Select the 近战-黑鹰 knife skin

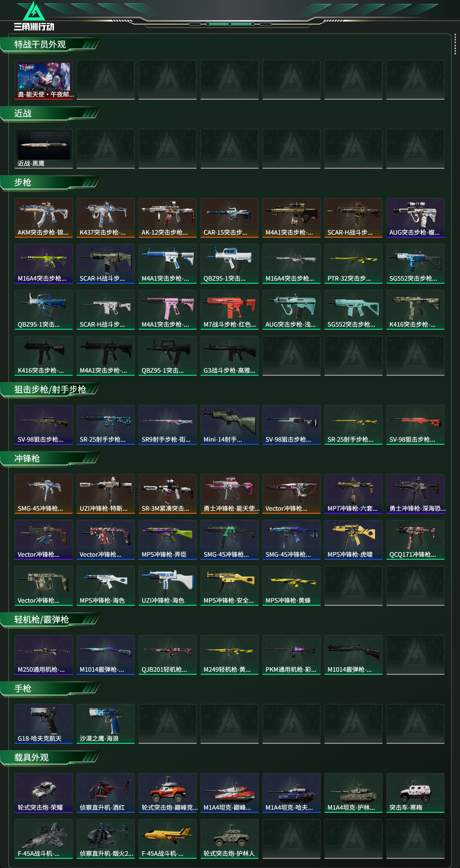click(44, 148)
